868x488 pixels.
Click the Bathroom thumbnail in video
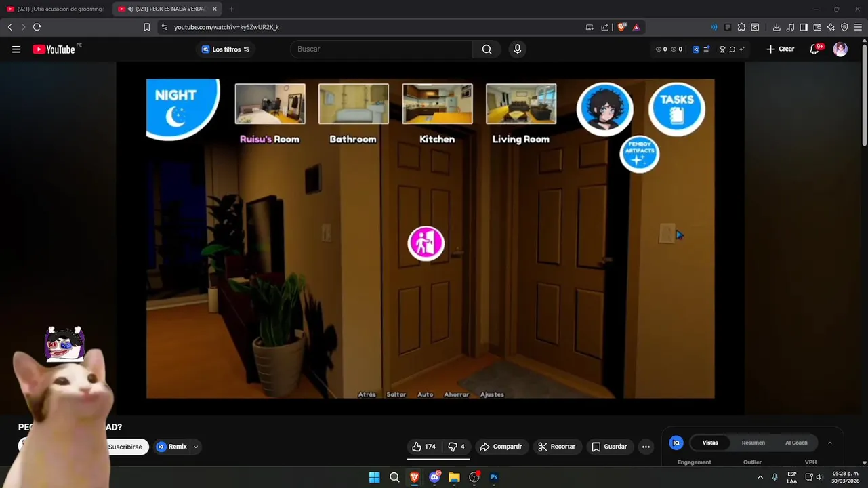pyautogui.click(x=354, y=104)
